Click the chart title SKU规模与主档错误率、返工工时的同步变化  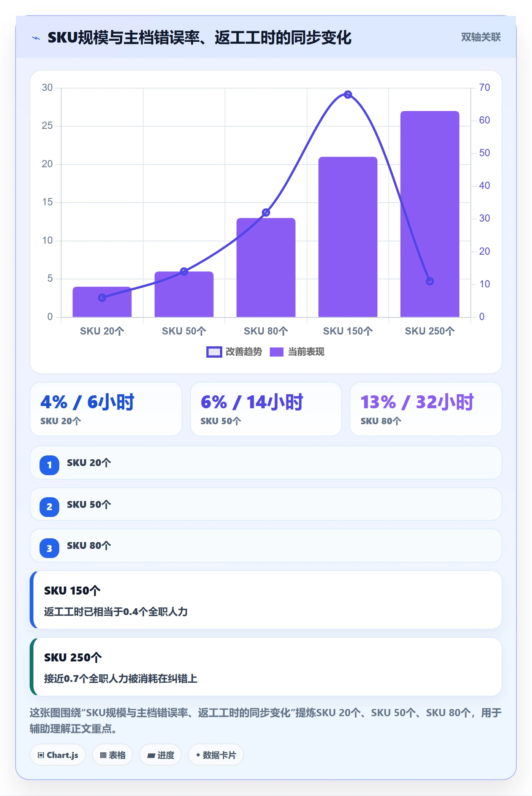199,38
